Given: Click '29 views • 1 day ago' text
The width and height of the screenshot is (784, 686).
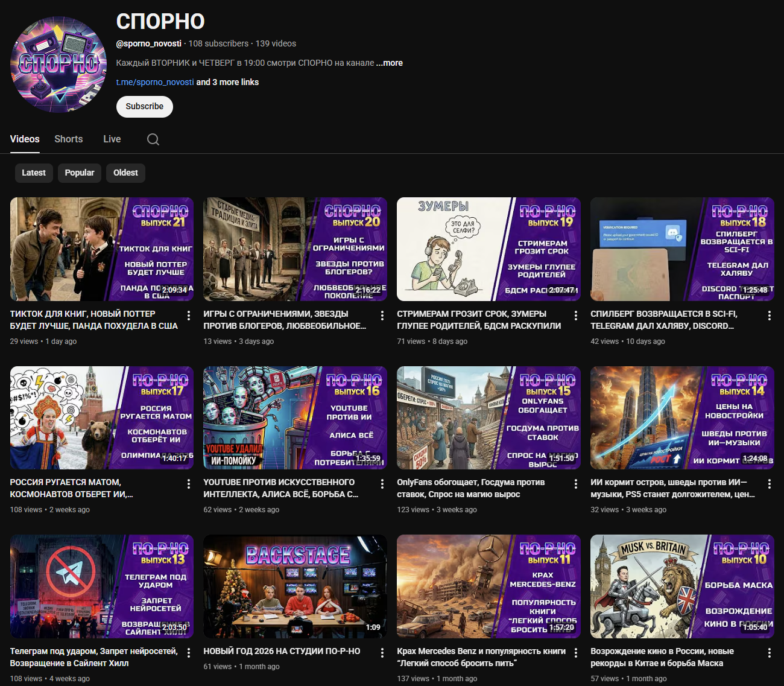Looking at the screenshot, I should [43, 341].
